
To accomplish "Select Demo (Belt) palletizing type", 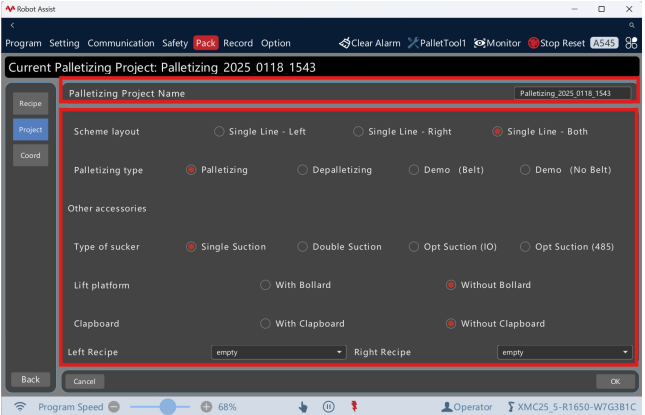I will tap(414, 170).
